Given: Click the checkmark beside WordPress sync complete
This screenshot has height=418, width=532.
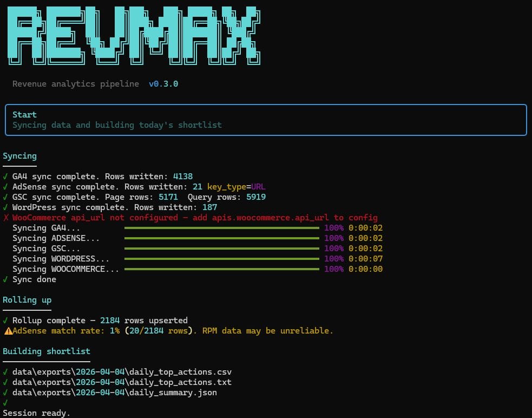Looking at the screenshot, I should (5, 207).
